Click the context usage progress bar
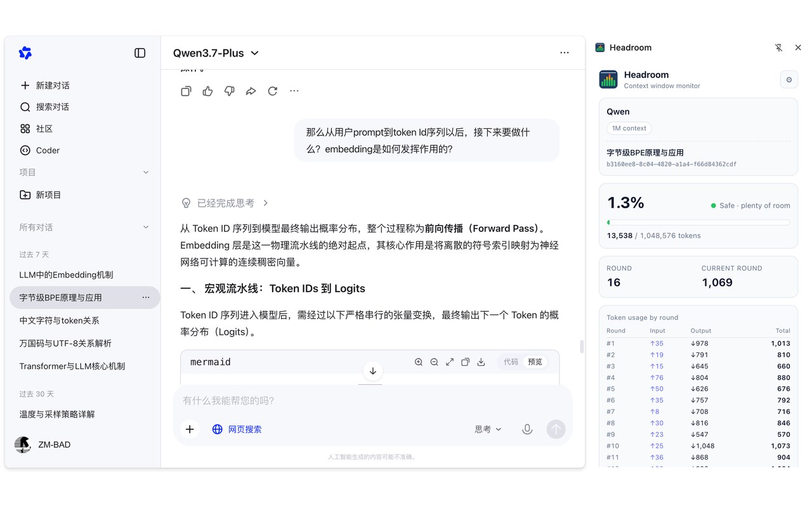This screenshot has height=508, width=812. (x=698, y=223)
